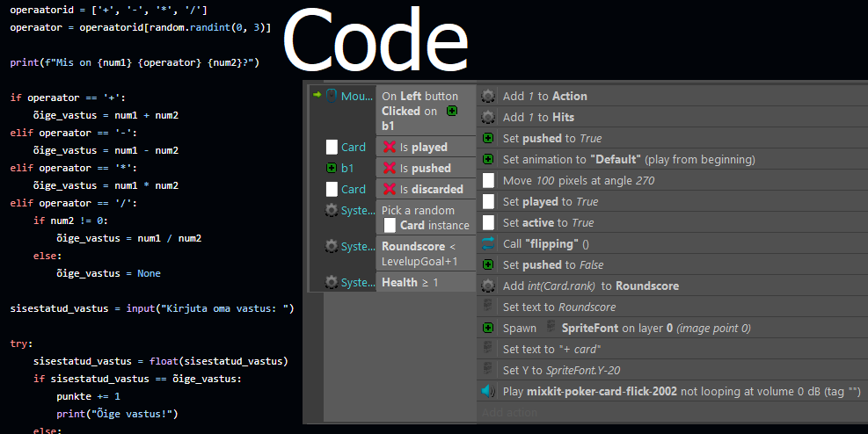
Task: Select the "Spawn SpriteFont on layer 0" action
Action: (x=626, y=328)
